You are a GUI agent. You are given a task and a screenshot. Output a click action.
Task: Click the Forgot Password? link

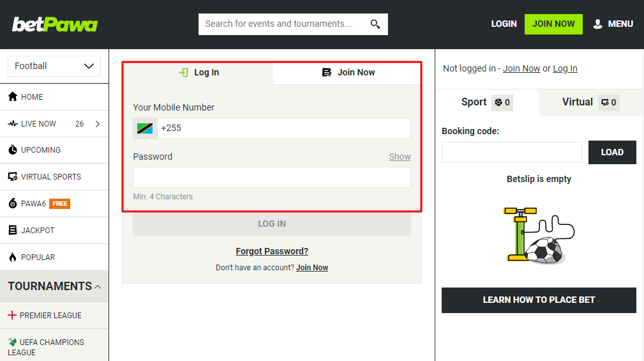point(272,251)
